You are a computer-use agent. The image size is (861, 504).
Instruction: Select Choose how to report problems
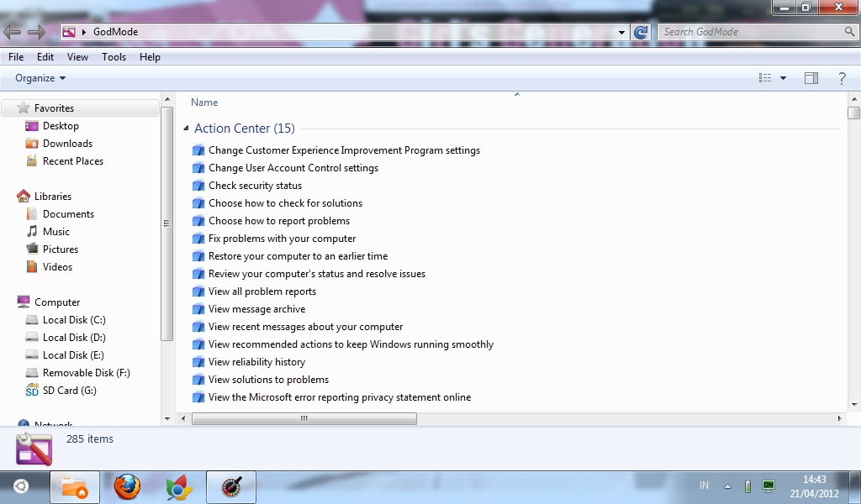tap(279, 220)
